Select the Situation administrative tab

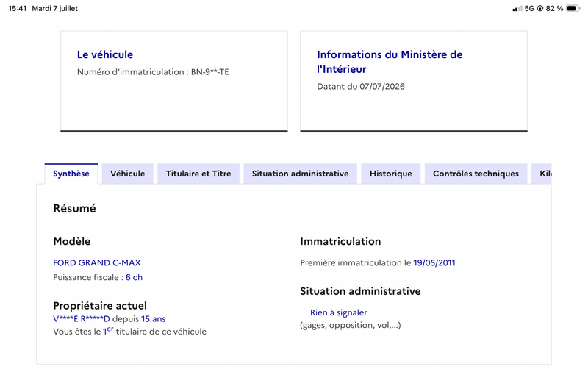[300, 174]
